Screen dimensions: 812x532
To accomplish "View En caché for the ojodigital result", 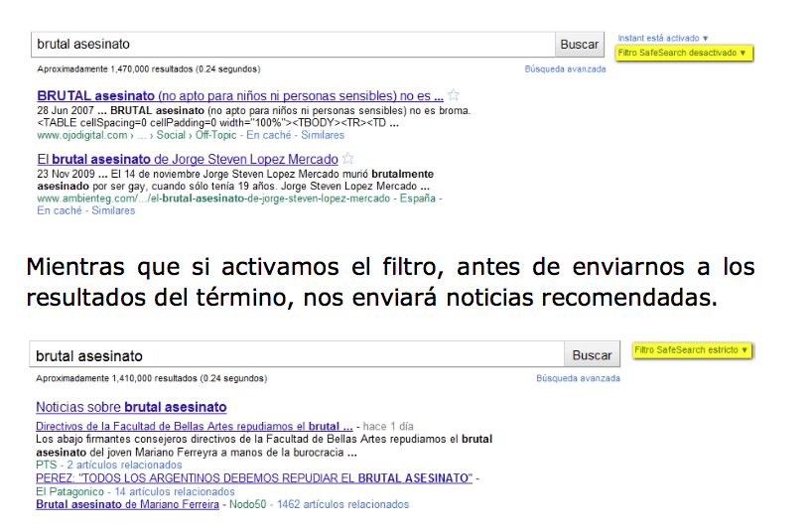I will [269, 135].
